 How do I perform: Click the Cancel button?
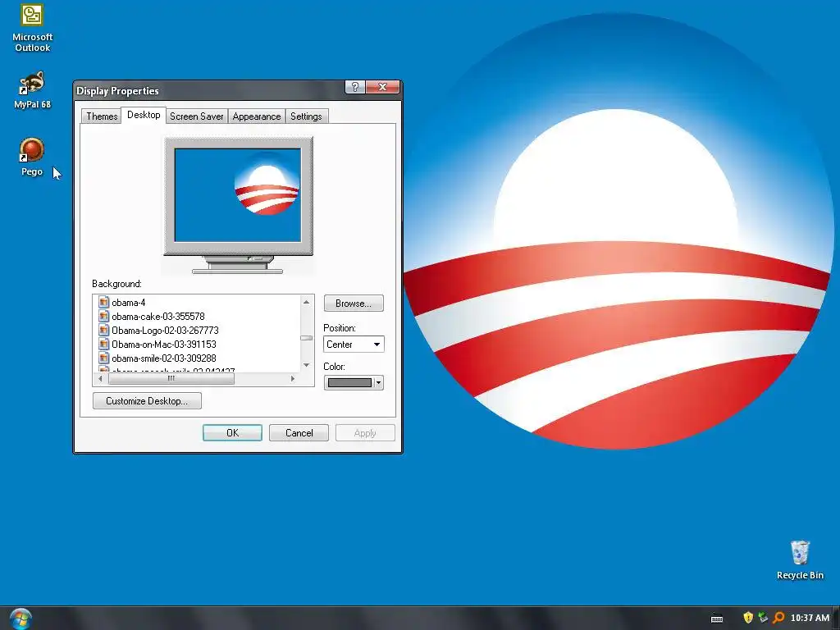tap(299, 433)
